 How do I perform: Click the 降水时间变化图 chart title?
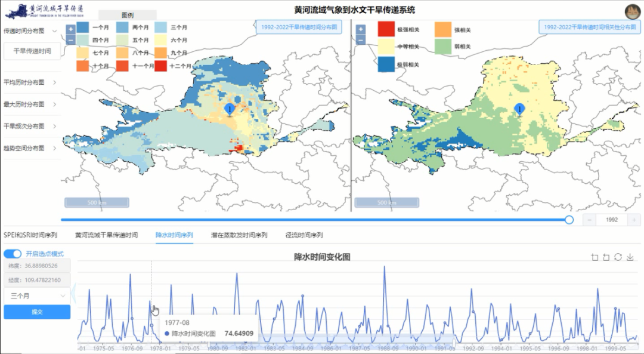[322, 257]
